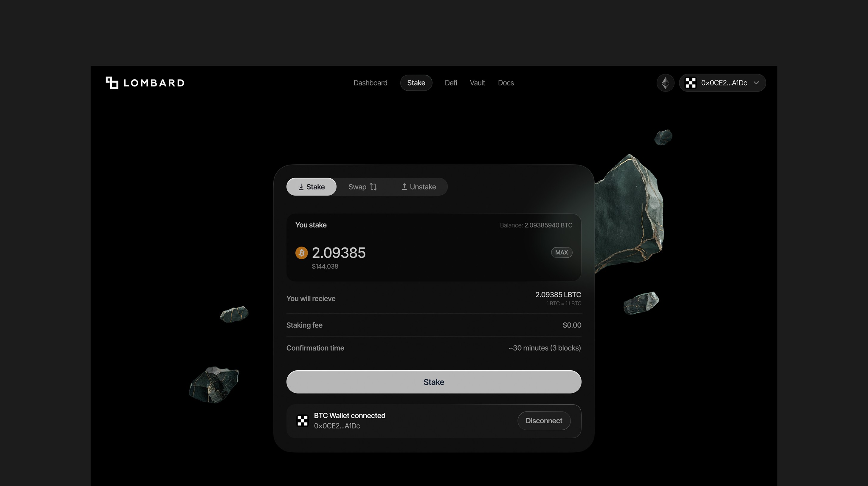Open the Docs link
Image resolution: width=868 pixels, height=486 pixels.
point(506,83)
